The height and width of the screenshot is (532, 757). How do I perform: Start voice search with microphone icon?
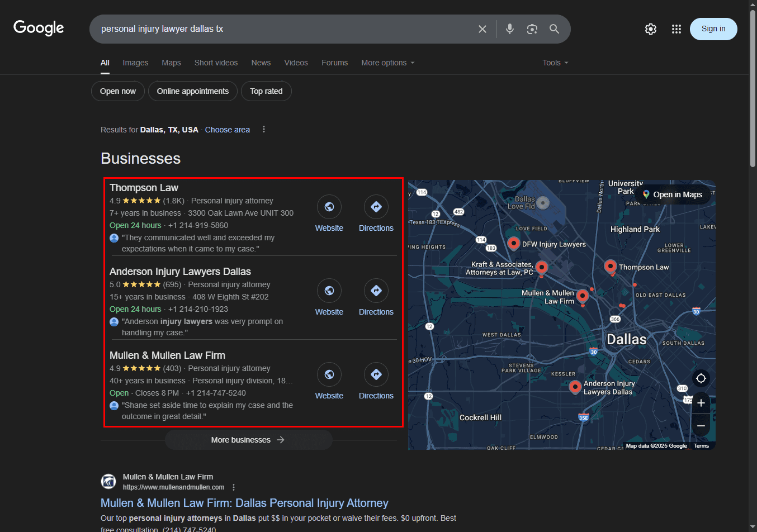510,29
